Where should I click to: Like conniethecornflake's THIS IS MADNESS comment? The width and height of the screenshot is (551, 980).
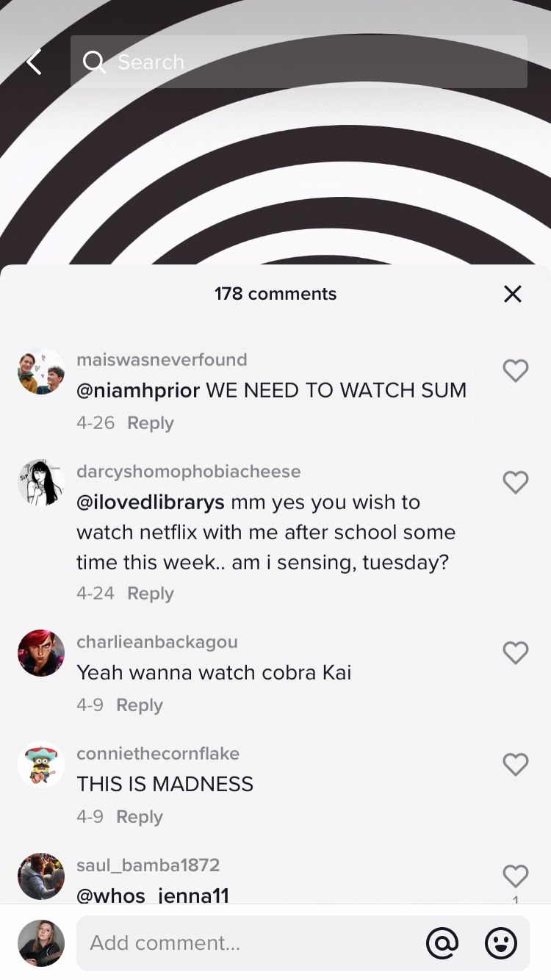point(516,764)
